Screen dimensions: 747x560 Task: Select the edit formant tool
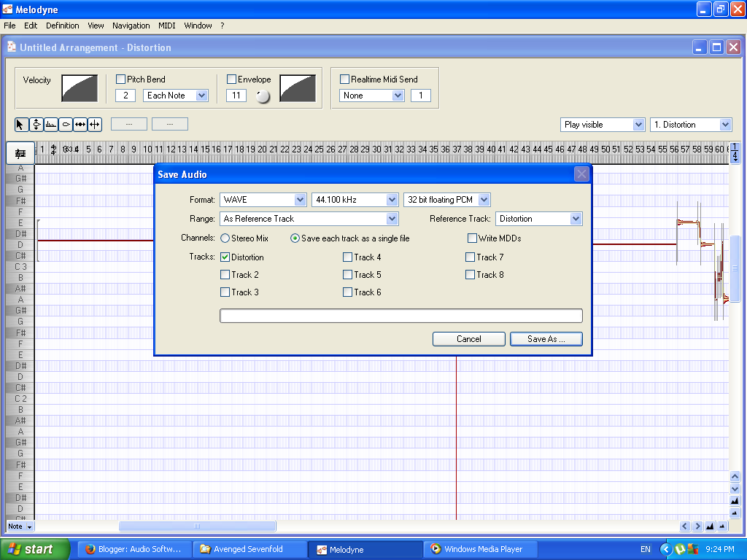tap(51, 125)
